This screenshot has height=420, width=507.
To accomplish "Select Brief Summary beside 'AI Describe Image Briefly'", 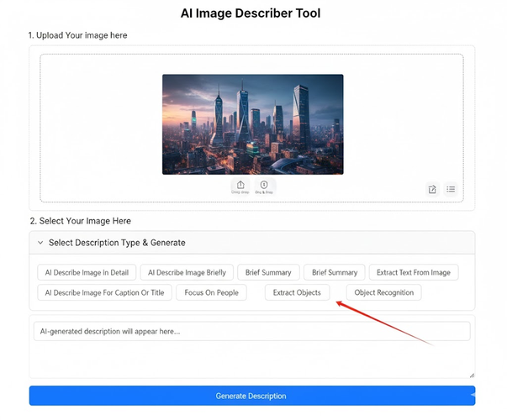I will 268,272.
